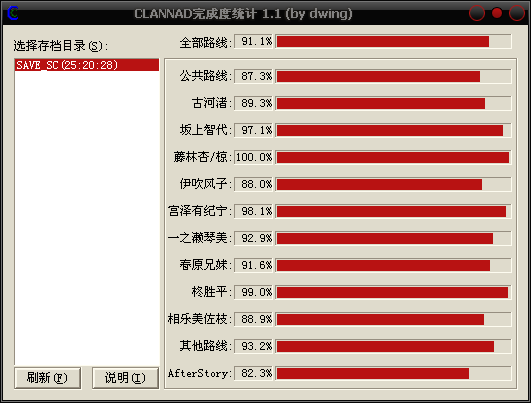
Task: Click the 87.3% value for 公共路线
Action: pyautogui.click(x=254, y=76)
